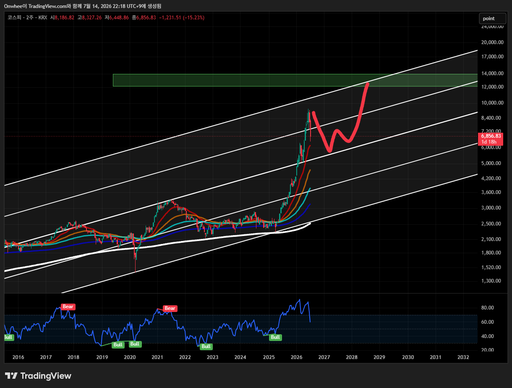Click the 2018 label on the time axis
This screenshot has height=388, width=512.
click(x=73, y=357)
